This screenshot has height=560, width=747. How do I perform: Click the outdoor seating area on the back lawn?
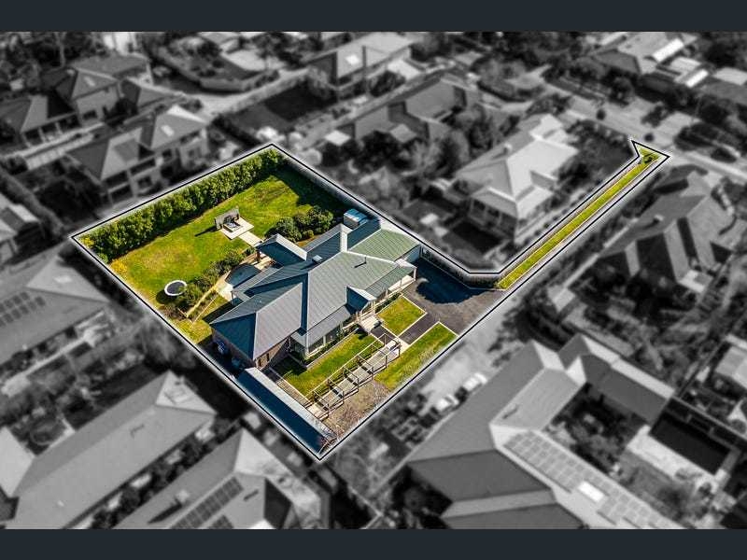230,224
